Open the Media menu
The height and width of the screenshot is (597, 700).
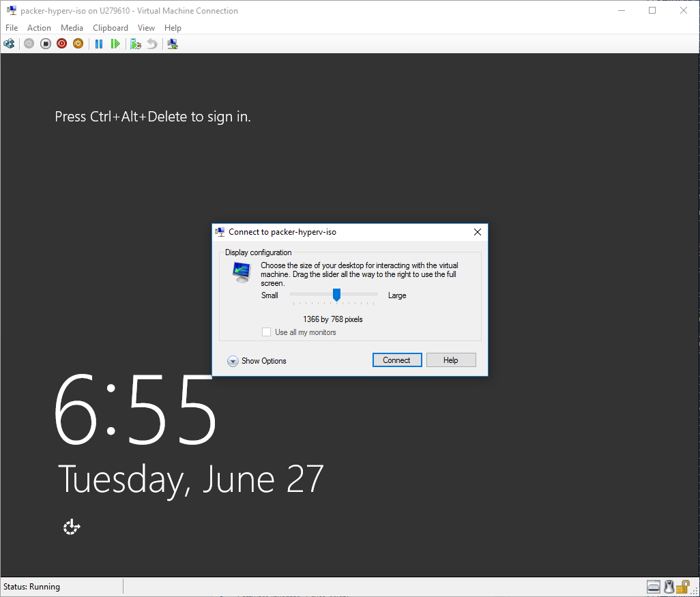tap(72, 27)
